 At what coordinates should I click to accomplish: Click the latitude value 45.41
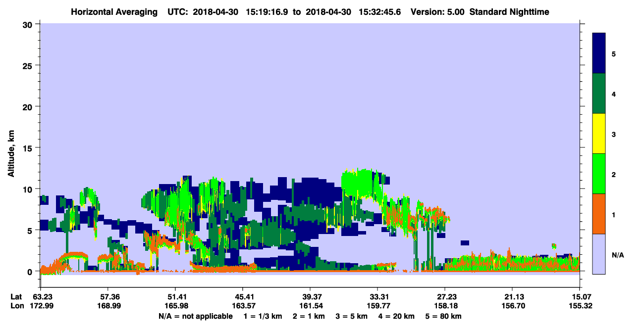tap(243, 297)
